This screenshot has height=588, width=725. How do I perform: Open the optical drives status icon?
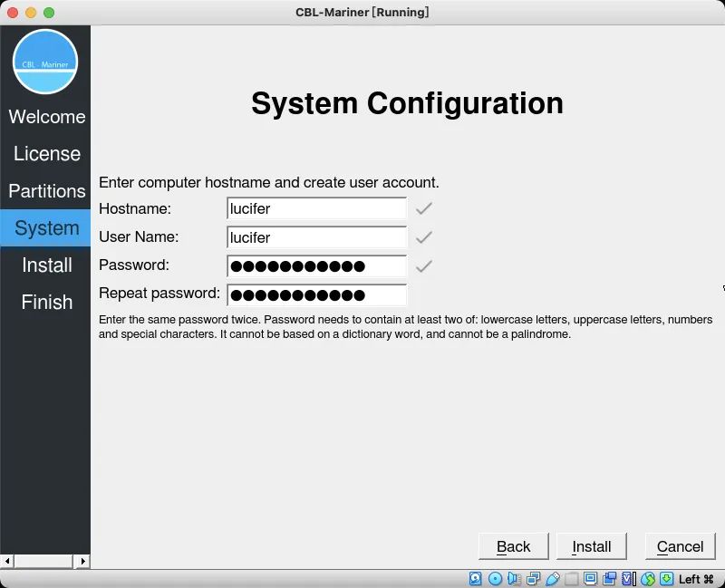coord(495,578)
